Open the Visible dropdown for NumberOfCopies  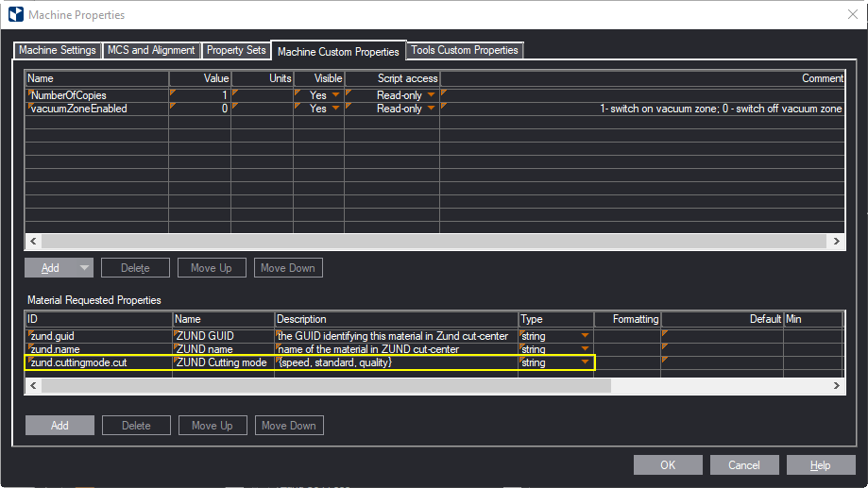coord(336,95)
